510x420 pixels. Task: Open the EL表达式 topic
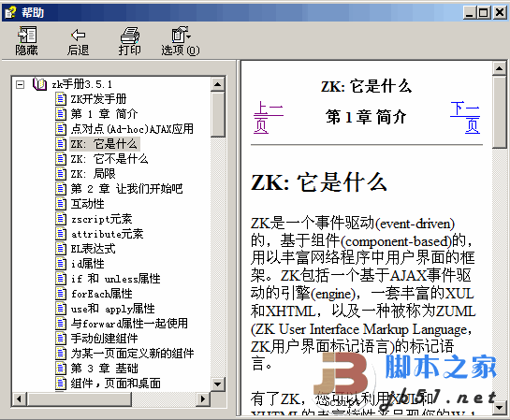coord(93,249)
